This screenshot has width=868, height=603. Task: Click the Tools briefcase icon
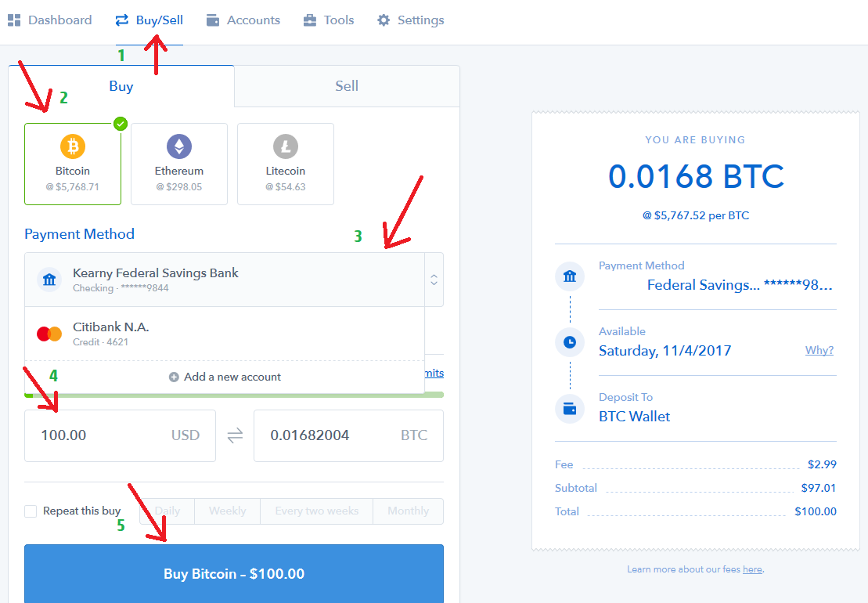[x=310, y=20]
